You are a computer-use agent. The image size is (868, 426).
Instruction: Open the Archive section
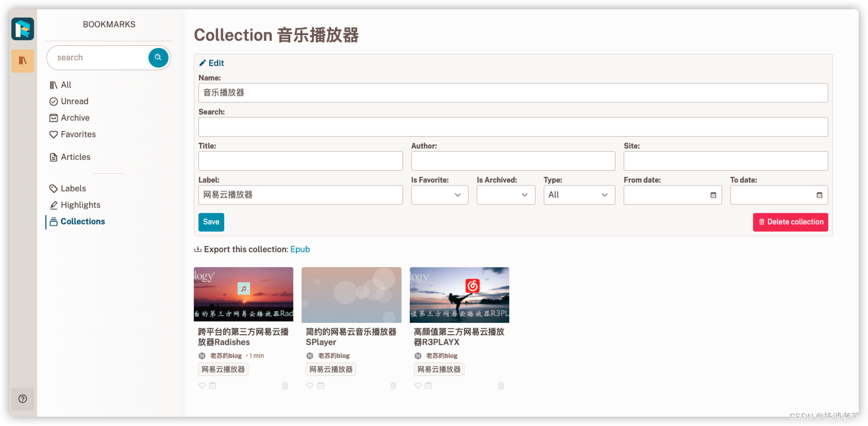pyautogui.click(x=70, y=118)
